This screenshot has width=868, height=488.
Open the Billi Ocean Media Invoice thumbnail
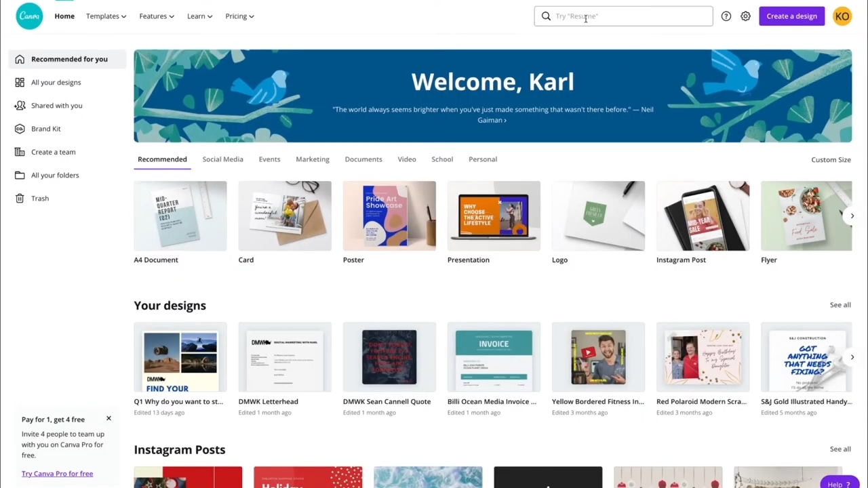click(x=494, y=357)
